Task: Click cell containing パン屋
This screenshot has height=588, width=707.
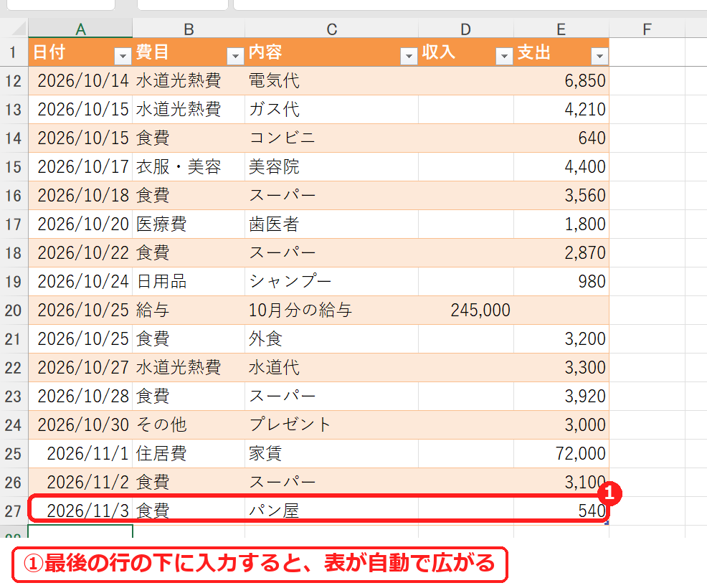Action: (x=331, y=511)
